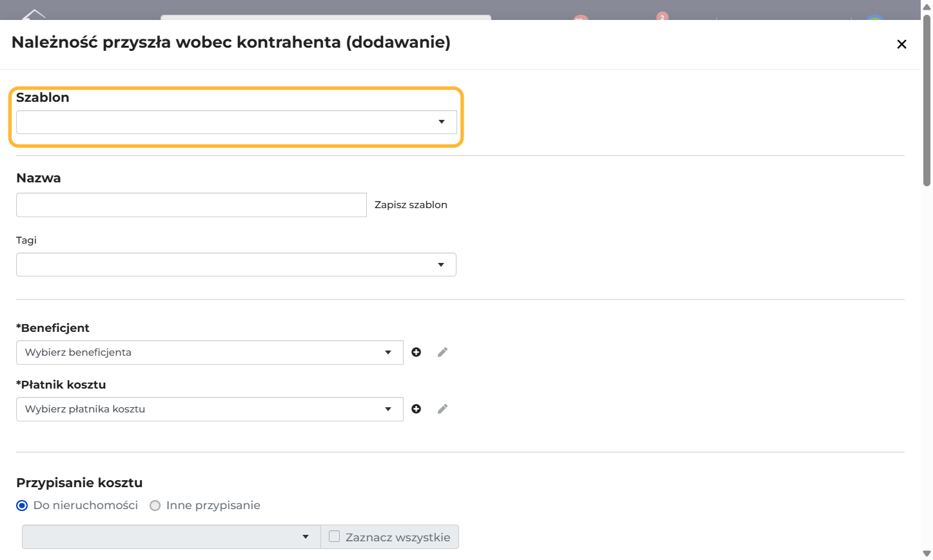Open the Wybierz beneficjenta dropdown
The width and height of the screenshot is (933, 560).
[210, 352]
